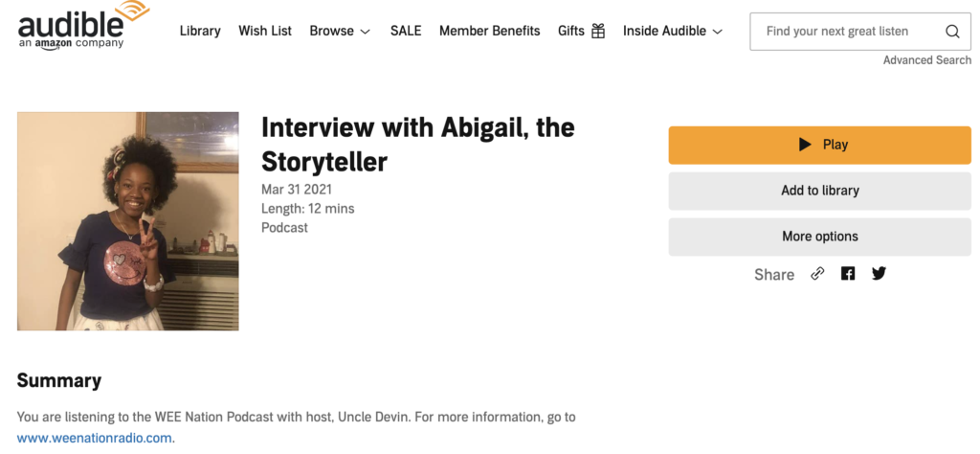Open the Advanced Search link
Viewport: 980px width, 454px height.
coord(926,60)
